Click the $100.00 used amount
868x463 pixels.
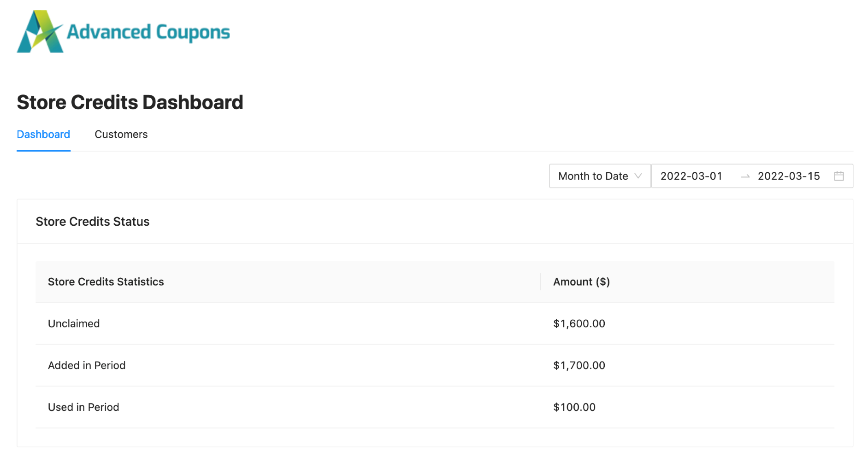pos(574,407)
